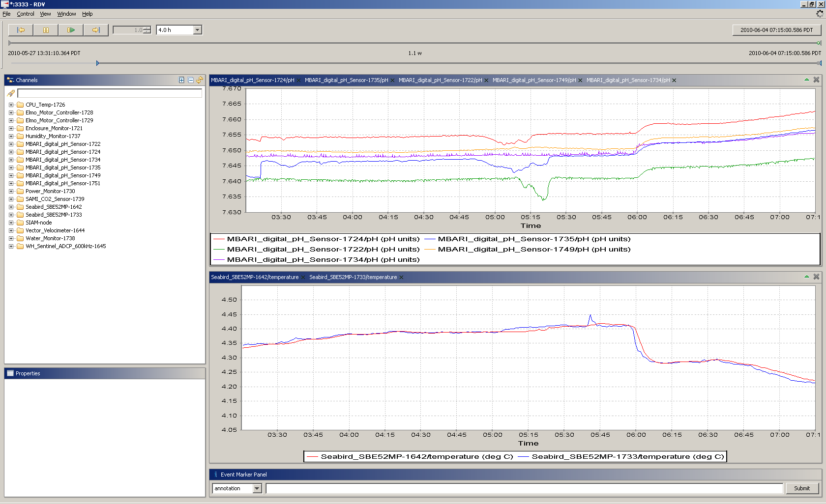Jump to end of data

(96, 30)
